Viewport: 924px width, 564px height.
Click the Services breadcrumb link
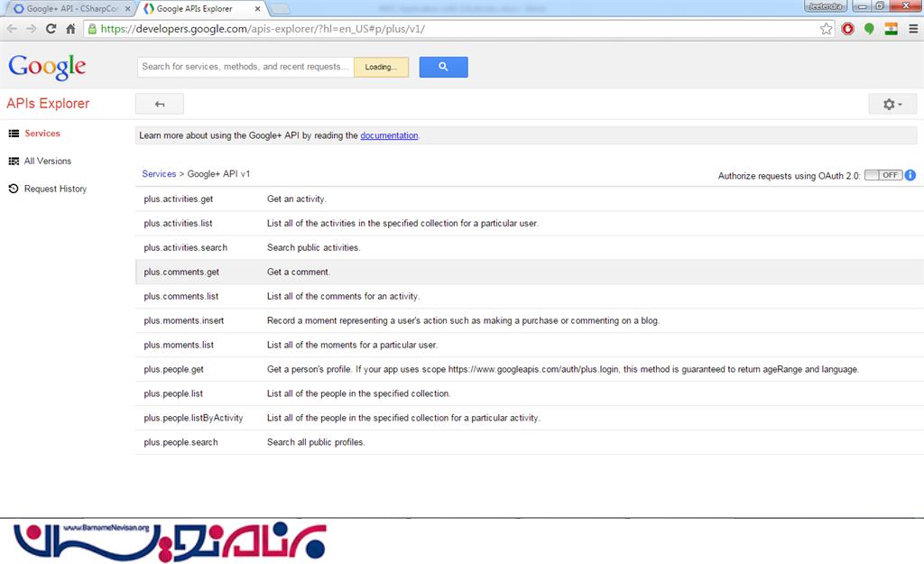tap(159, 174)
